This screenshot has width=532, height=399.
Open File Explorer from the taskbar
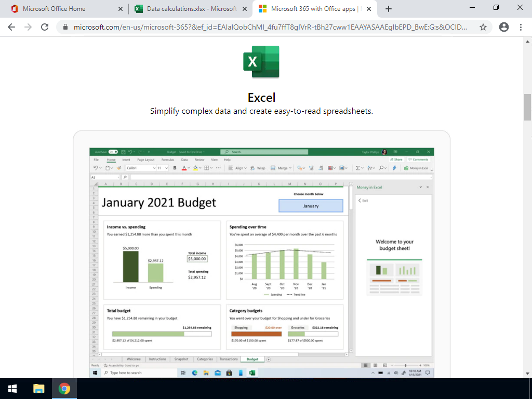(x=38, y=389)
